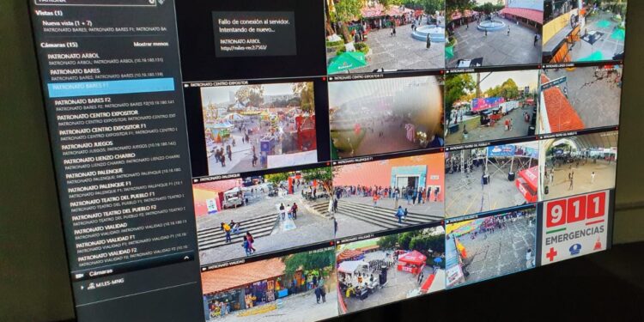Click the camera icon on Palenque F1 tile title
The width and height of the screenshot is (644, 322).
tap(334, 164)
